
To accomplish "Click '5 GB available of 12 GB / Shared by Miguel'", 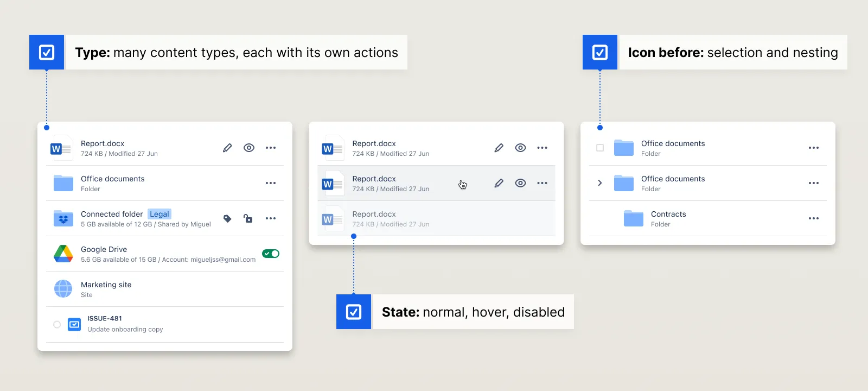I will (x=146, y=224).
